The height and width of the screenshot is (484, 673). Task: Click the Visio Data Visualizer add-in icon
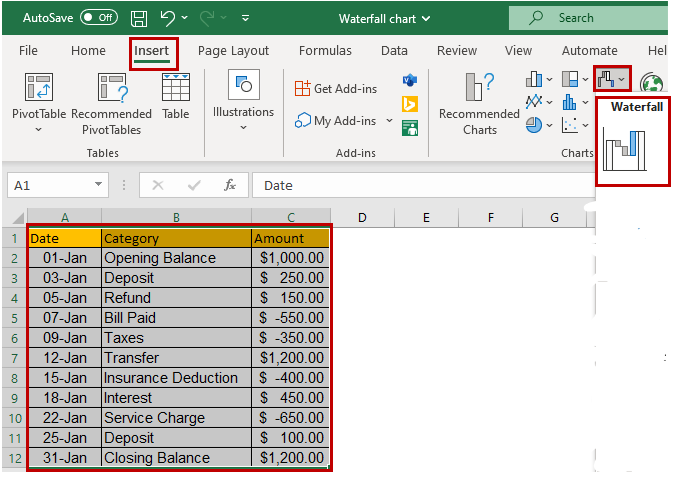410,80
